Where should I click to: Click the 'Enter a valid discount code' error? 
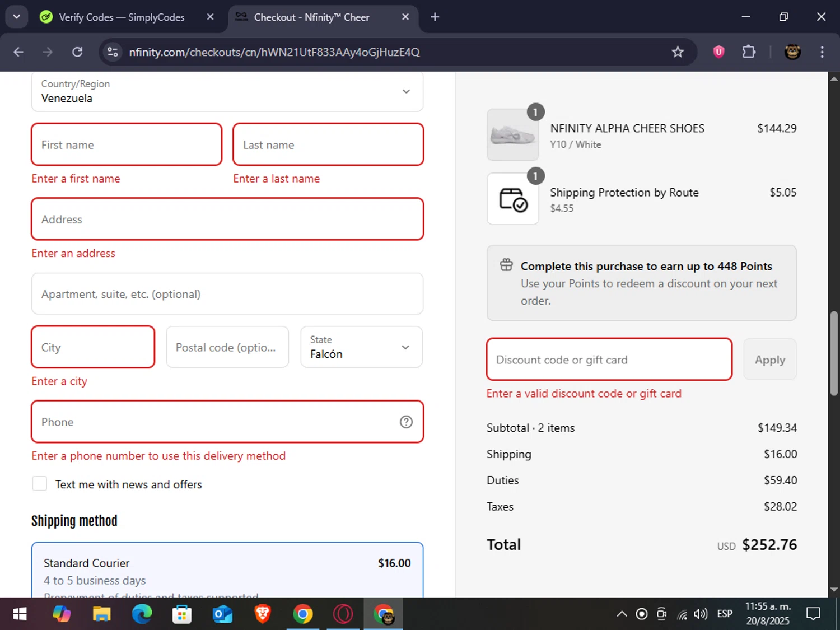click(584, 393)
